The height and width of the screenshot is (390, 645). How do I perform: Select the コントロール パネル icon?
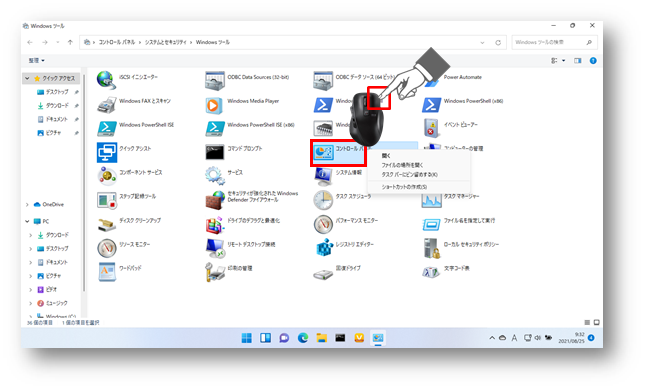point(323,153)
